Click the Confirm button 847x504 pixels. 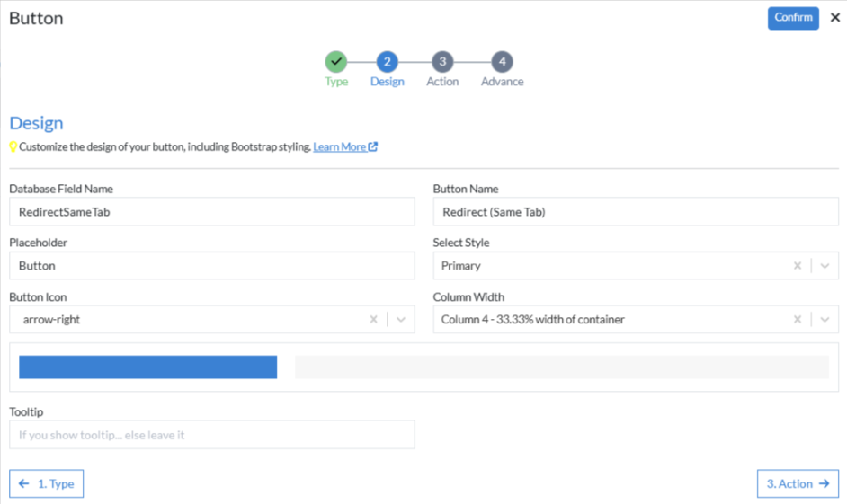793,18
